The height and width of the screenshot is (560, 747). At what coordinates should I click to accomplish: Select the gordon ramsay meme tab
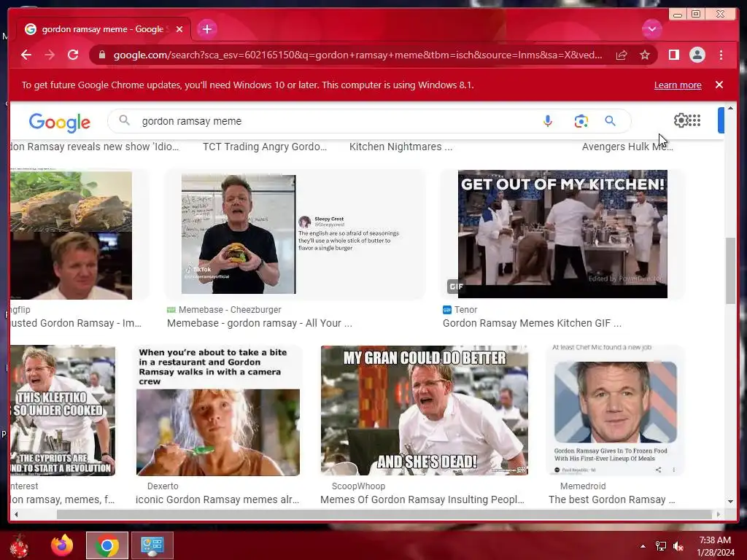click(102, 29)
